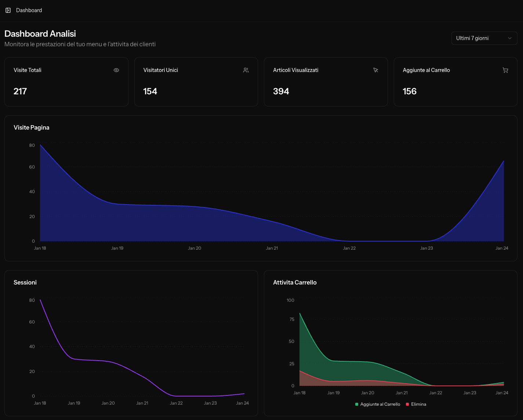The height and width of the screenshot is (420, 523).
Task: Expand the time period selector options
Action: (484, 38)
